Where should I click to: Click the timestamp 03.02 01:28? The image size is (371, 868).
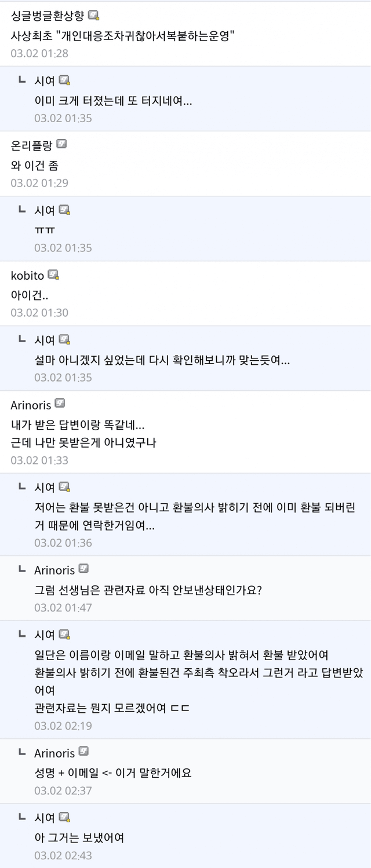click(x=39, y=53)
